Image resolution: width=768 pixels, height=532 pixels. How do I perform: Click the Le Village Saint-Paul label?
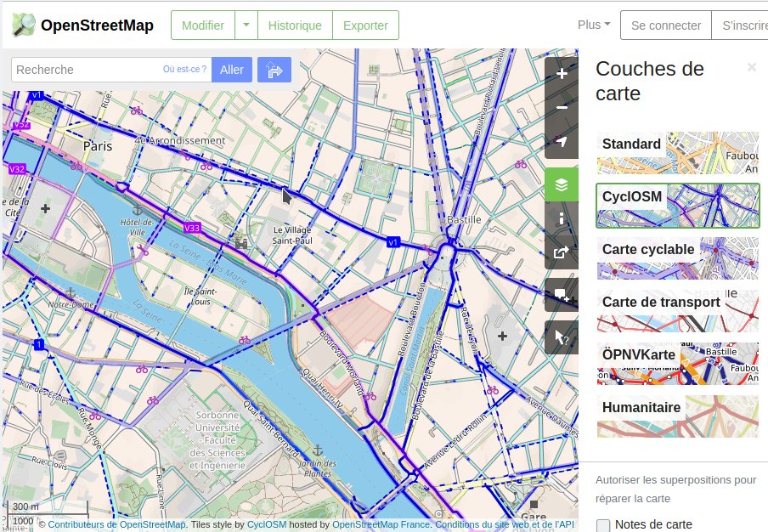[292, 235]
